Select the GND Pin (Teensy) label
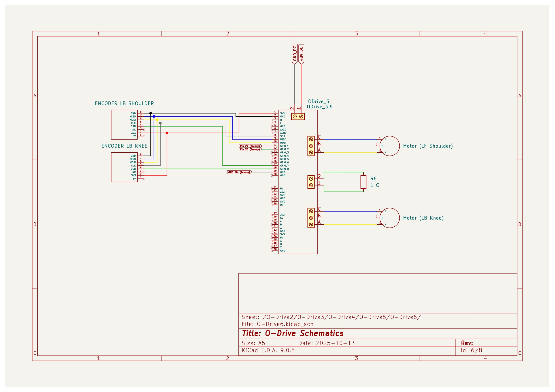Image resolution: width=555 pixels, height=392 pixels. point(239,172)
